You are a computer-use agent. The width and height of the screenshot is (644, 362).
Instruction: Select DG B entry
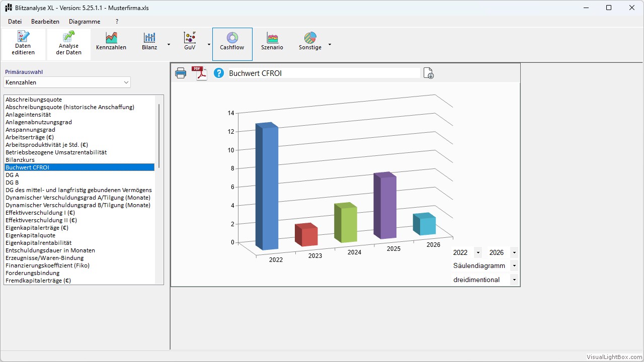pos(79,183)
